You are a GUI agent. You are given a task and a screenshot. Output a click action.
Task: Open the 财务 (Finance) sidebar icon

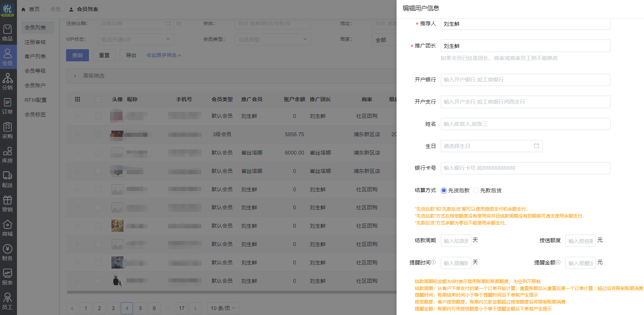(7, 253)
